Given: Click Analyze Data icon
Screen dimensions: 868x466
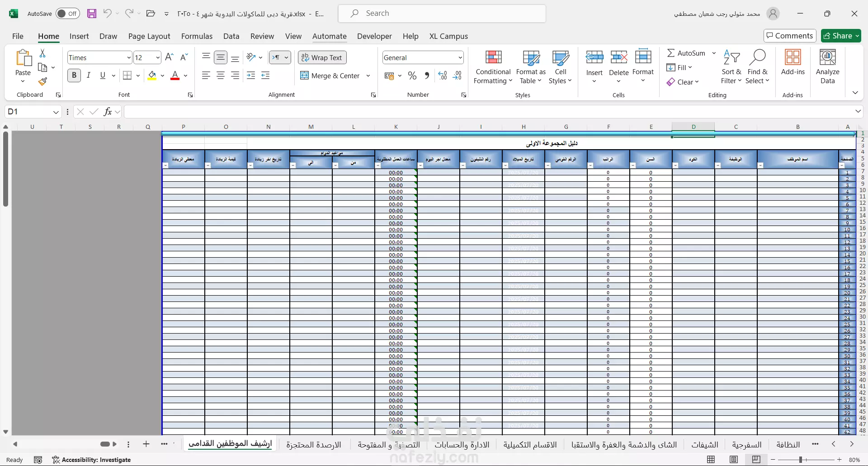Looking at the screenshot, I should click(x=828, y=67).
